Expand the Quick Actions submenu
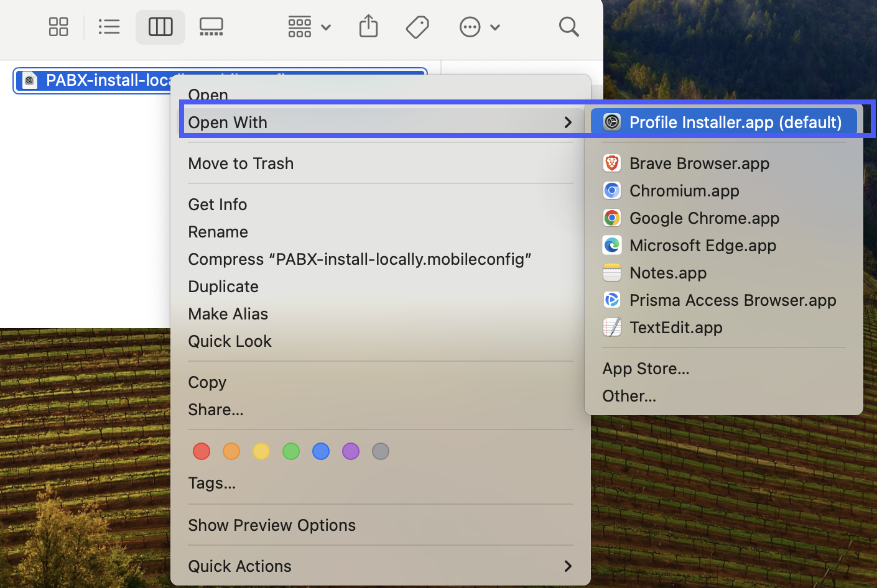Screen dimensions: 877x588 (381, 566)
